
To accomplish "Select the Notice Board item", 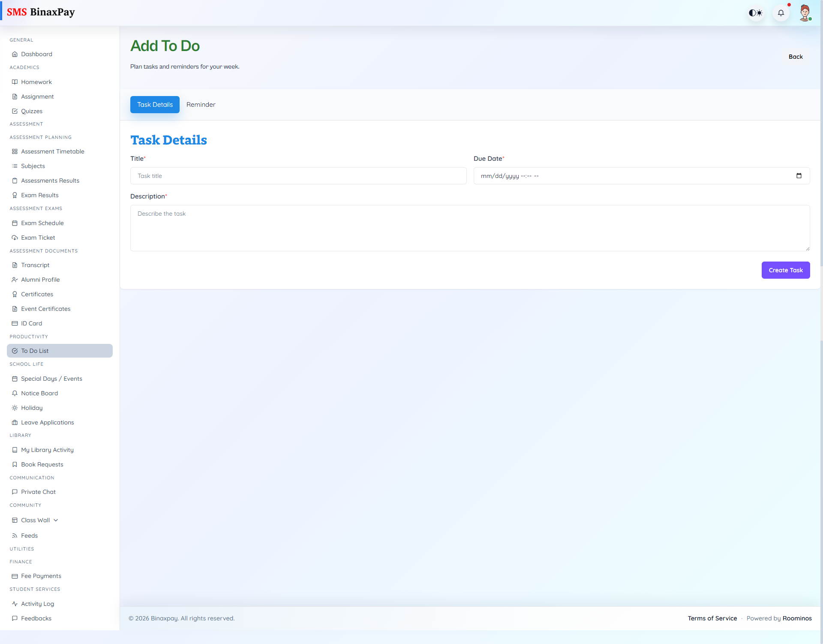I will pyautogui.click(x=39, y=393).
